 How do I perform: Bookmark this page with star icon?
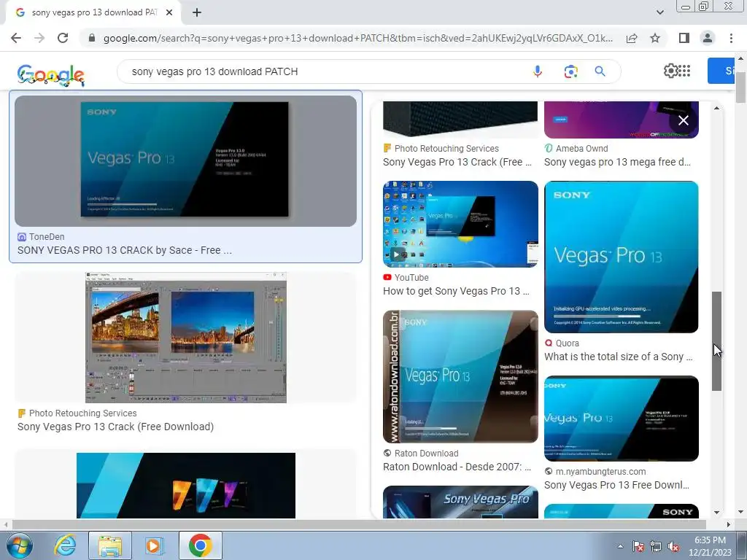coord(655,38)
